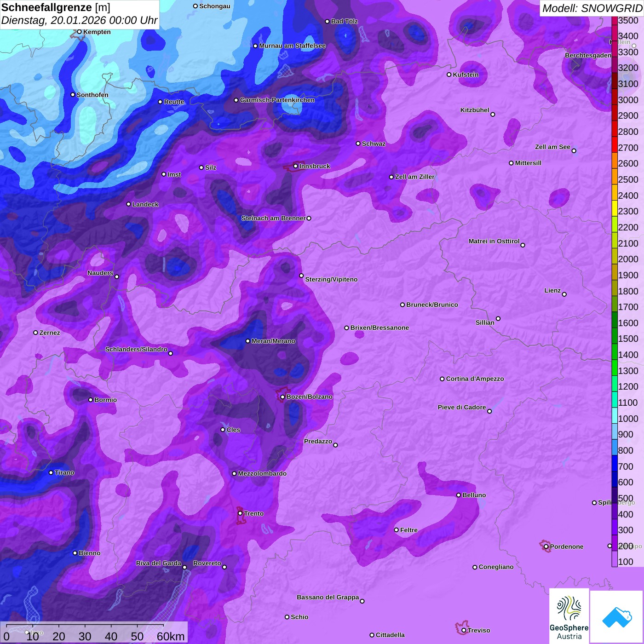Click the Bormio label

[x=105, y=400]
